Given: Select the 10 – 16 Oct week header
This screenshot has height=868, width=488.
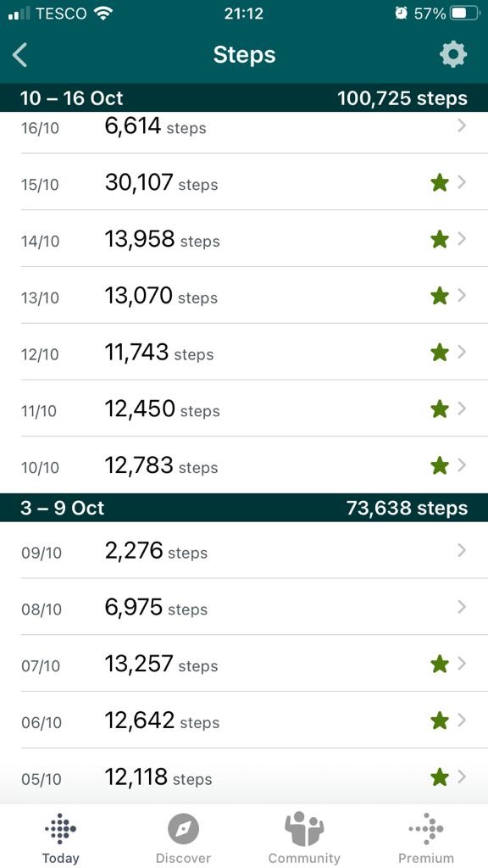Looking at the screenshot, I should (x=244, y=98).
